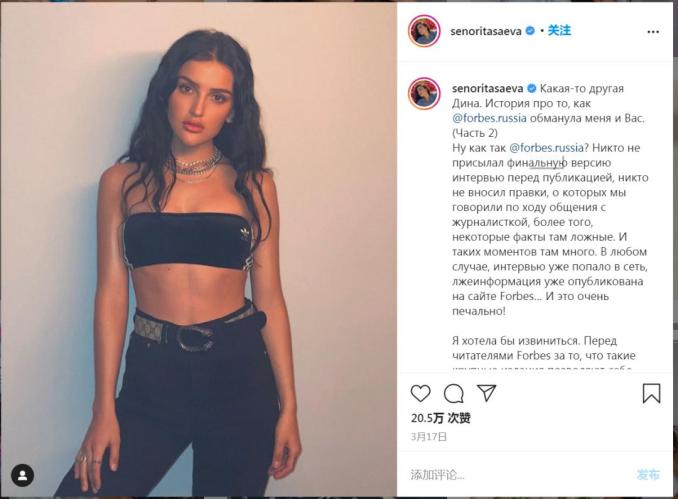View the 20.5万 likes list
The width and height of the screenshot is (678, 499).
(x=441, y=418)
